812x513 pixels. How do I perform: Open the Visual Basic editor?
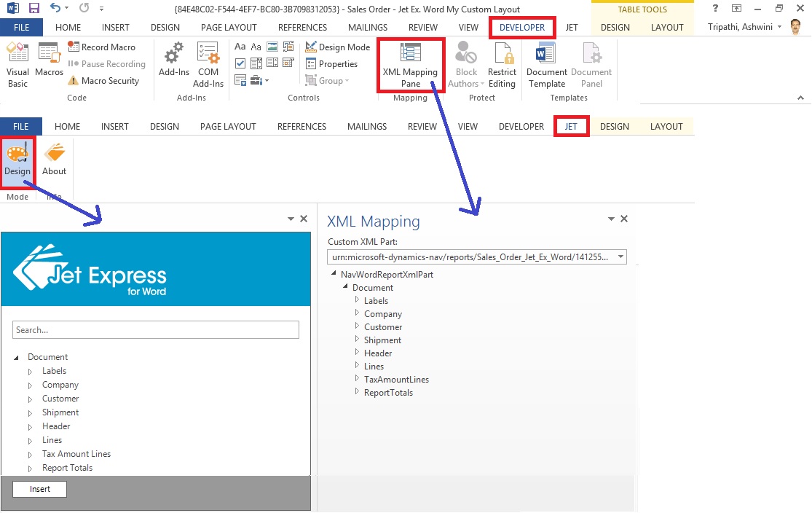[x=17, y=64]
